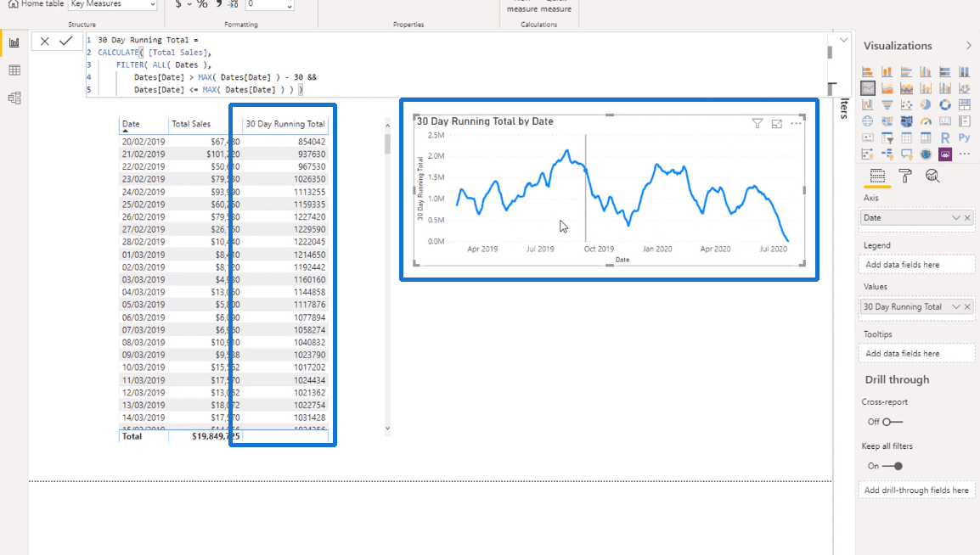Enter focus mode on the line chart
The height and width of the screenshot is (555, 980).
coord(776,124)
